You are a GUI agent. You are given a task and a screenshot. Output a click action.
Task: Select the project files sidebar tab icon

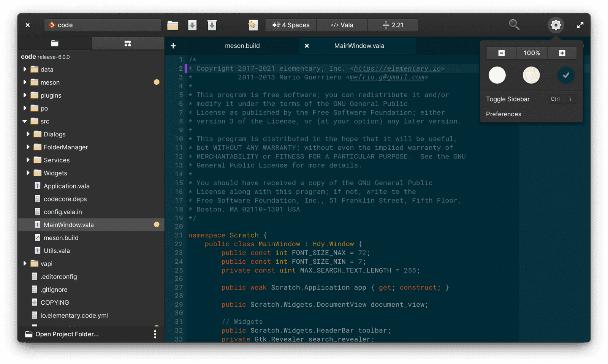[x=55, y=43]
